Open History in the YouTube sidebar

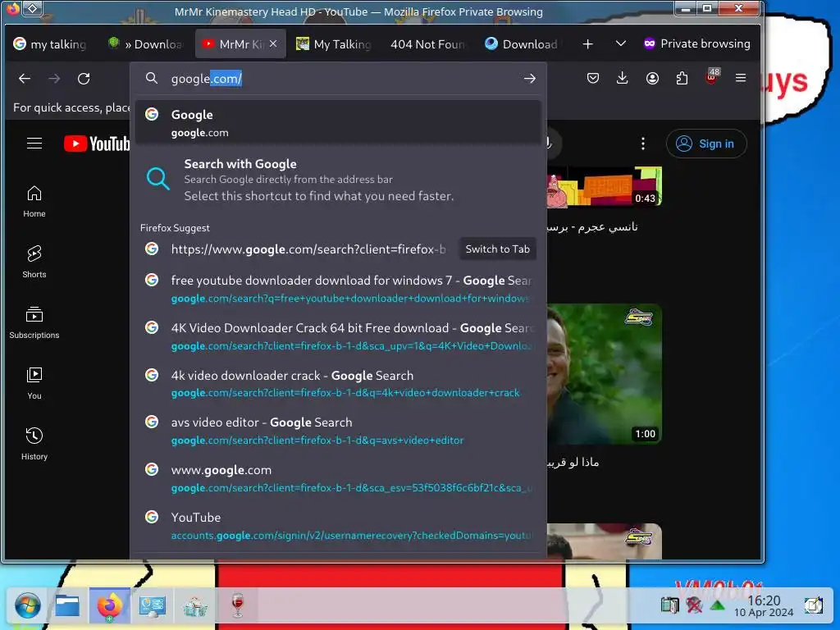[x=34, y=444]
